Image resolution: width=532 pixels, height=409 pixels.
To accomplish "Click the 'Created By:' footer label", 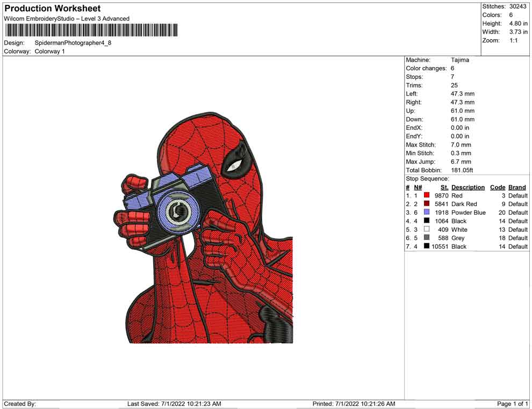I will click(x=20, y=404).
